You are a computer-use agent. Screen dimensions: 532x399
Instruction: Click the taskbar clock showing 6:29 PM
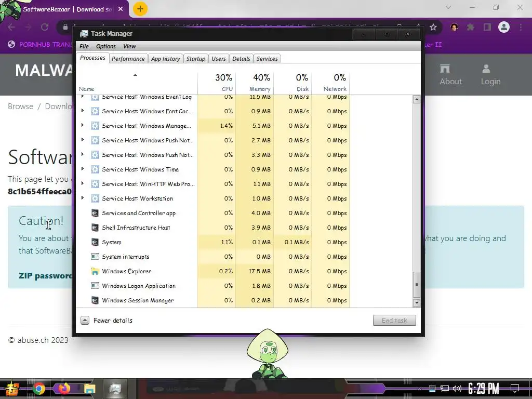click(484, 389)
